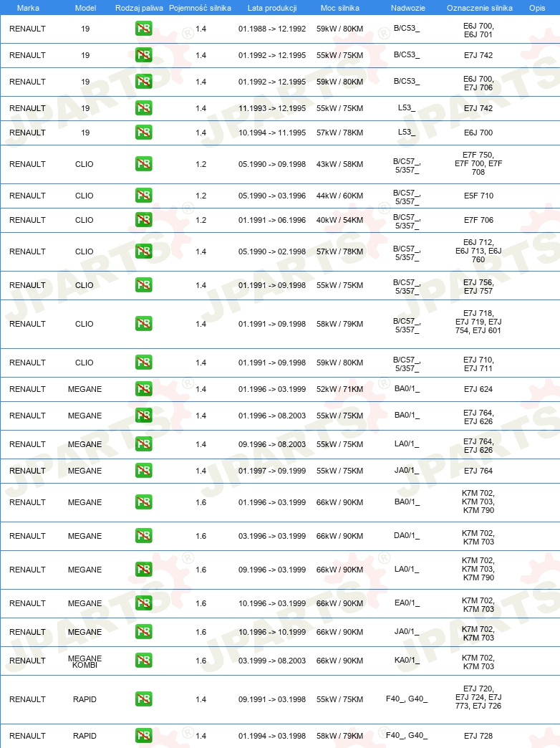Select the engine cell E7J 756, E7J 757
This screenshot has width=560, height=748.
(x=478, y=287)
